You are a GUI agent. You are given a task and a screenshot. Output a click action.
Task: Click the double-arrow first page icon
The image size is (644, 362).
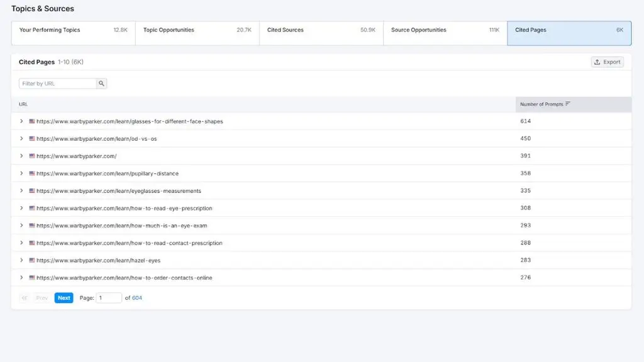(x=25, y=297)
